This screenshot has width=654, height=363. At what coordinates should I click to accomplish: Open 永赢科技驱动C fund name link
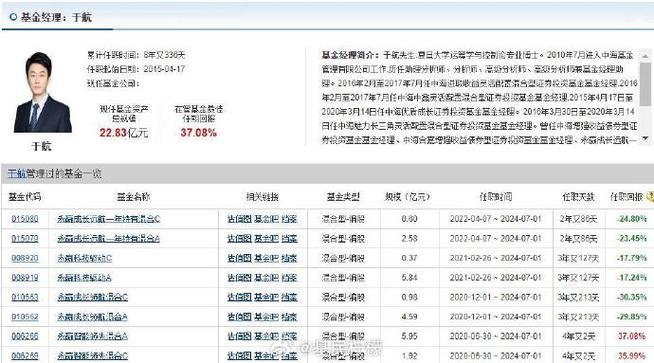tap(85, 258)
